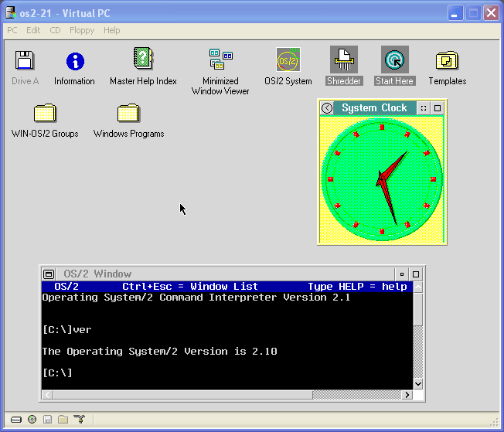Click Virtual PC CD drive status icon
This screenshot has width=504, height=432.
tap(32, 419)
